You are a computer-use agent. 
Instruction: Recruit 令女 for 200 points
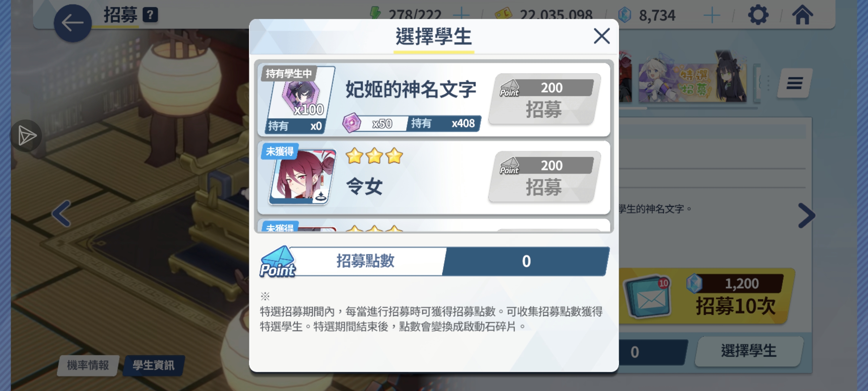(544, 177)
